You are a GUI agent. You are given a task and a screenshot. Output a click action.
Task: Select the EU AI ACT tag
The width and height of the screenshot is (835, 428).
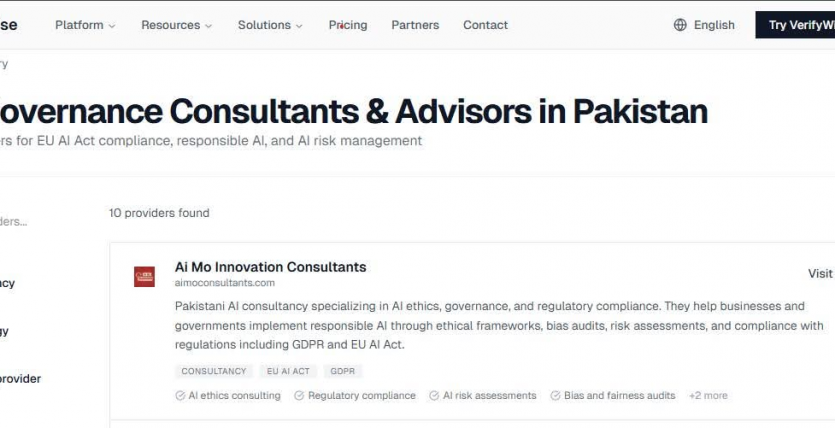coord(288,371)
